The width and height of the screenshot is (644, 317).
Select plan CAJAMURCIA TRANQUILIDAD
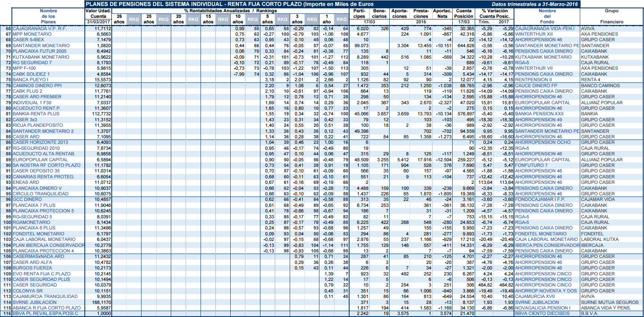(x=45, y=296)
